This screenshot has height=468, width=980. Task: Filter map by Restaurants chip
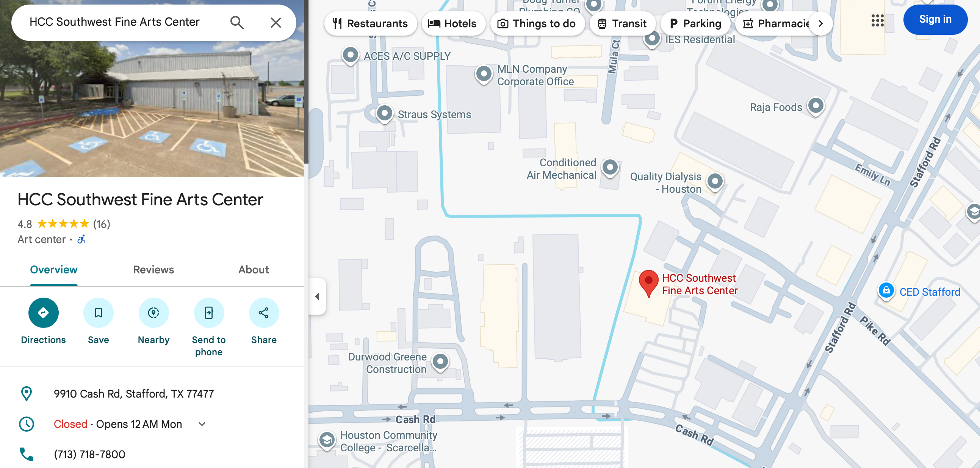370,23
